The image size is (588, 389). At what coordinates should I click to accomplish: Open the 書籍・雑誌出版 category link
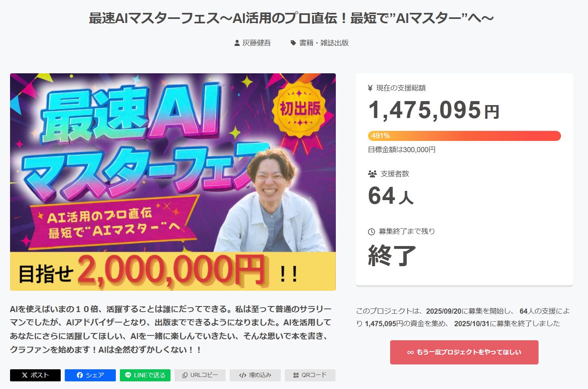(x=324, y=43)
